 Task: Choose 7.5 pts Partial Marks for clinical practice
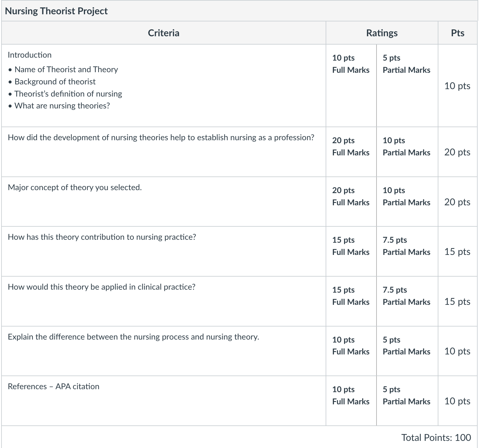(407, 301)
